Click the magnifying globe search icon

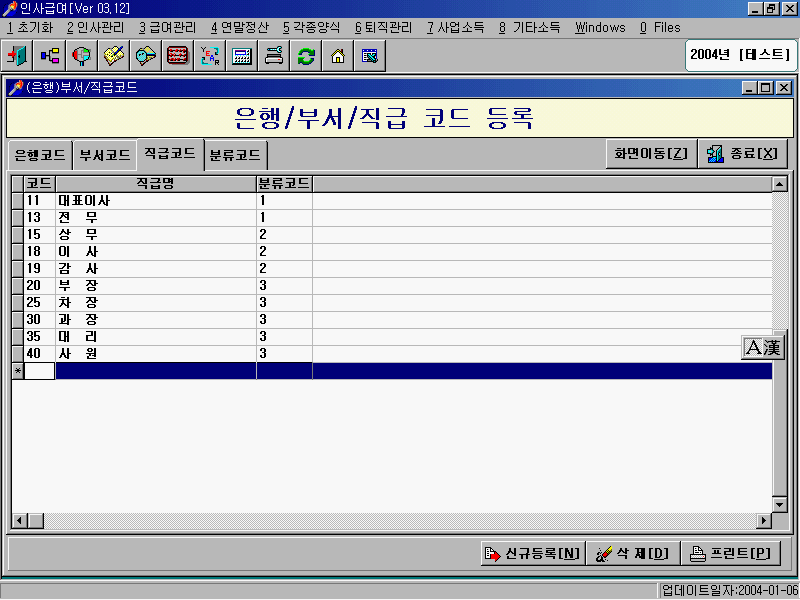point(81,56)
